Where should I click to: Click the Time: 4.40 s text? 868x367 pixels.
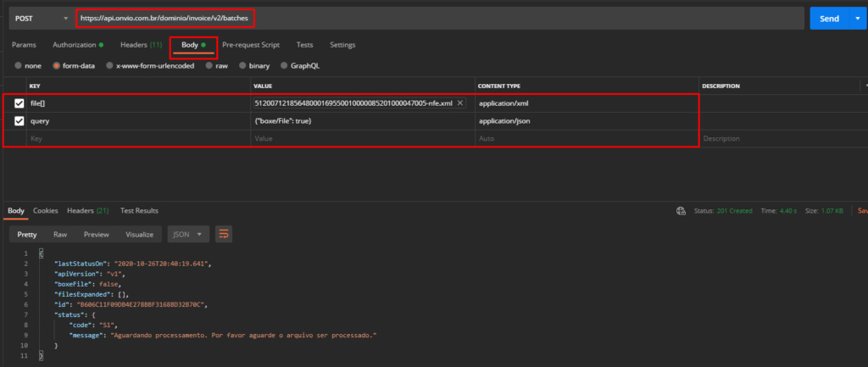click(780, 211)
